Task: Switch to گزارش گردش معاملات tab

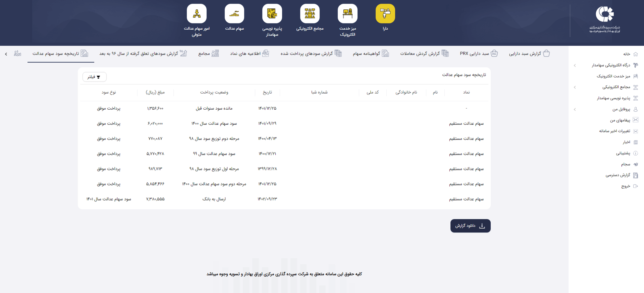Action: pos(424,54)
